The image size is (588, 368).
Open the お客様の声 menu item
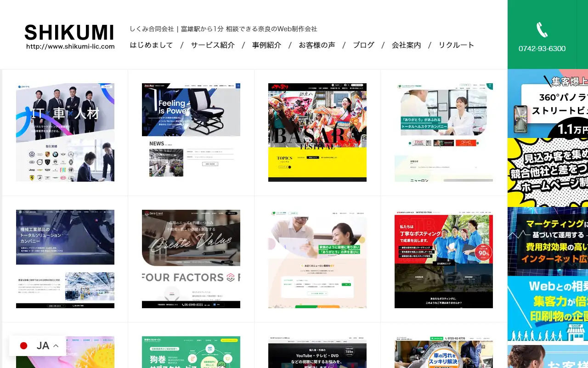coord(317,45)
